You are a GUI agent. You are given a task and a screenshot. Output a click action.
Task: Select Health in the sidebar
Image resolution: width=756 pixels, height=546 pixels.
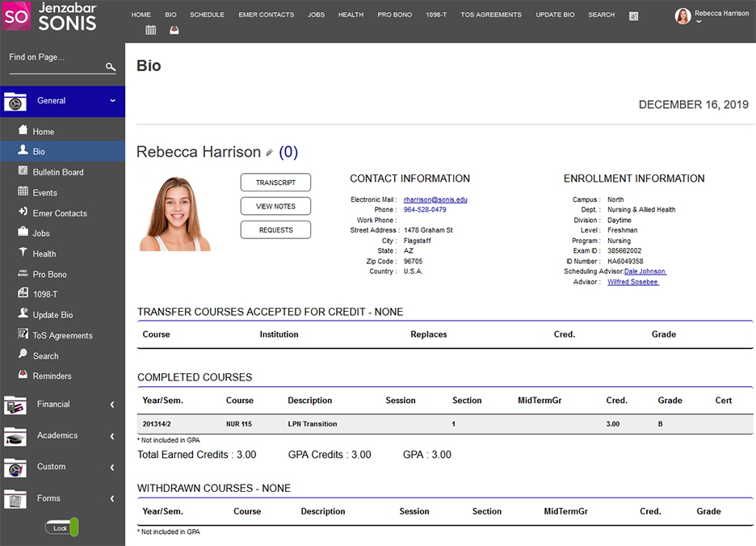[44, 254]
